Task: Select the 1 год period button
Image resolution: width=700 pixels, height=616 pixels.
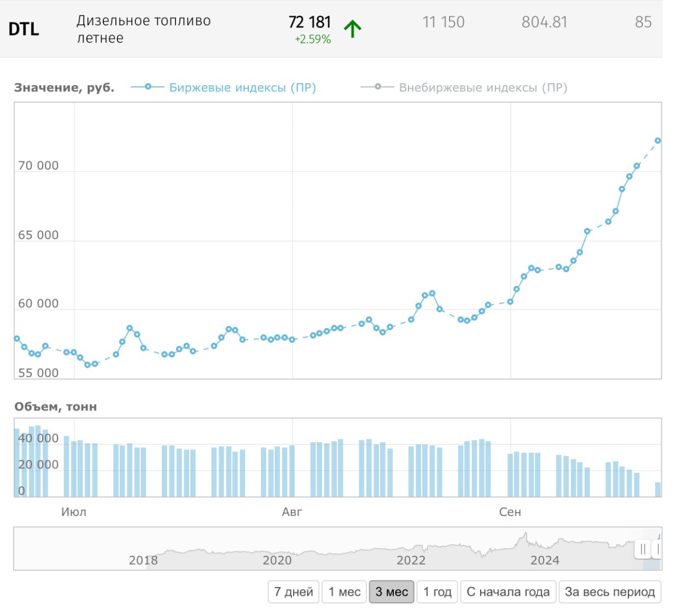Action: (437, 592)
